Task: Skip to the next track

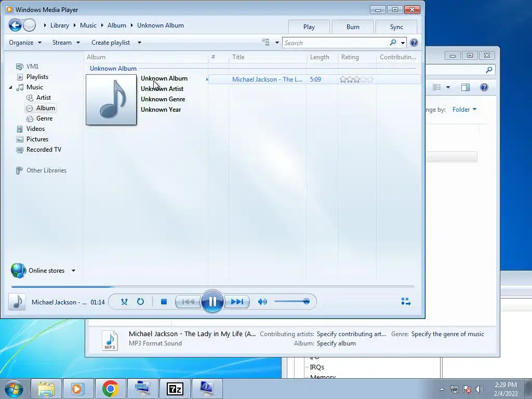Action: (237, 302)
